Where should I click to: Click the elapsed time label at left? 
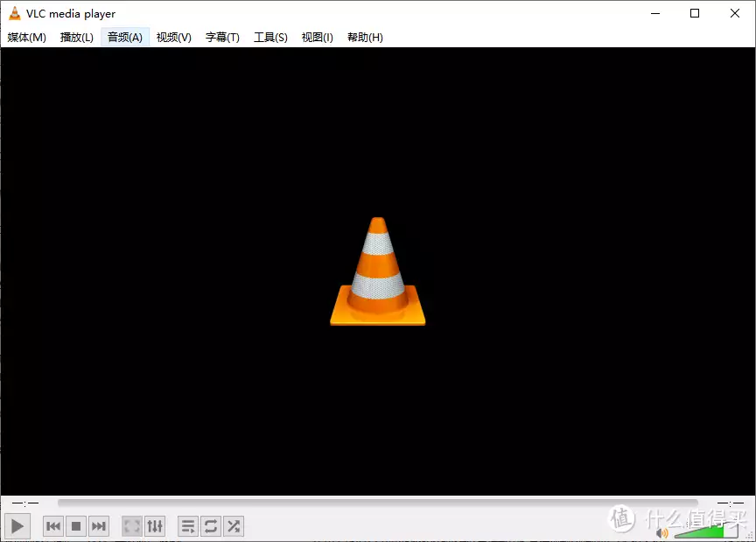(25, 503)
